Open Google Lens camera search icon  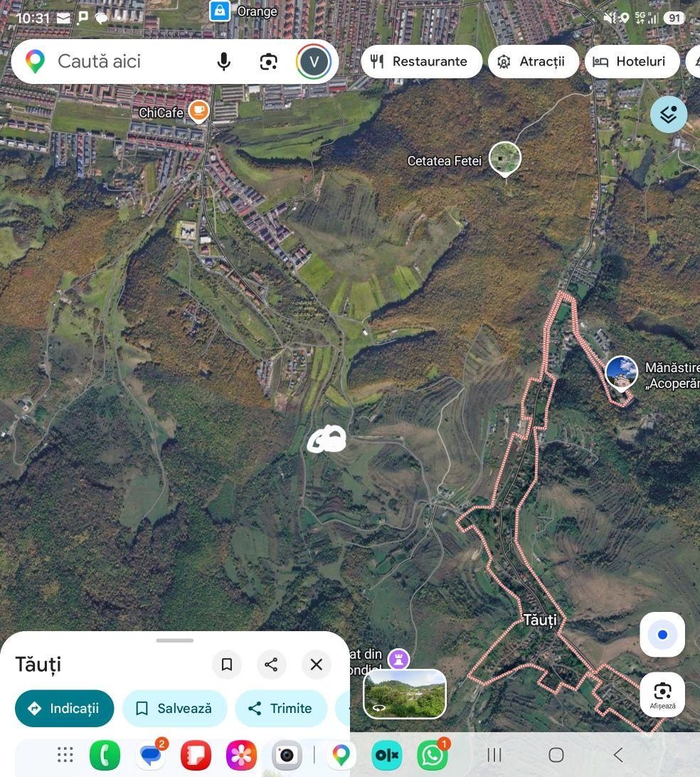(268, 62)
